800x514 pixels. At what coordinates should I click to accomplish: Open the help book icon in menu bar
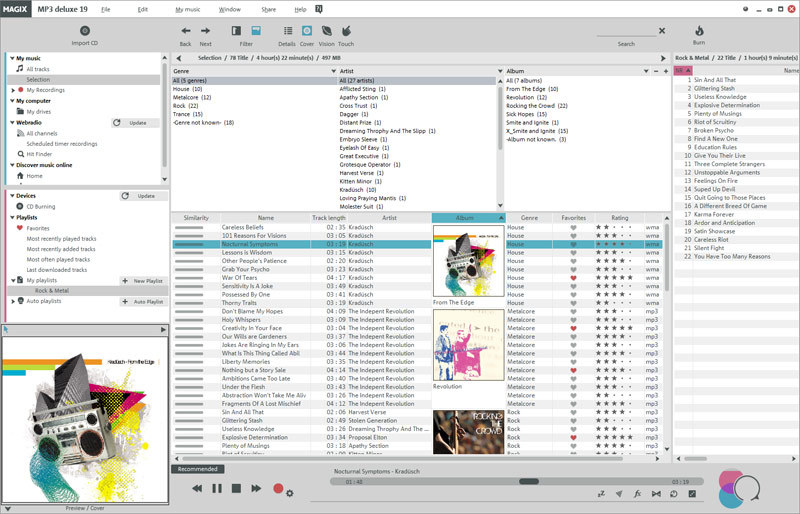pos(319,9)
